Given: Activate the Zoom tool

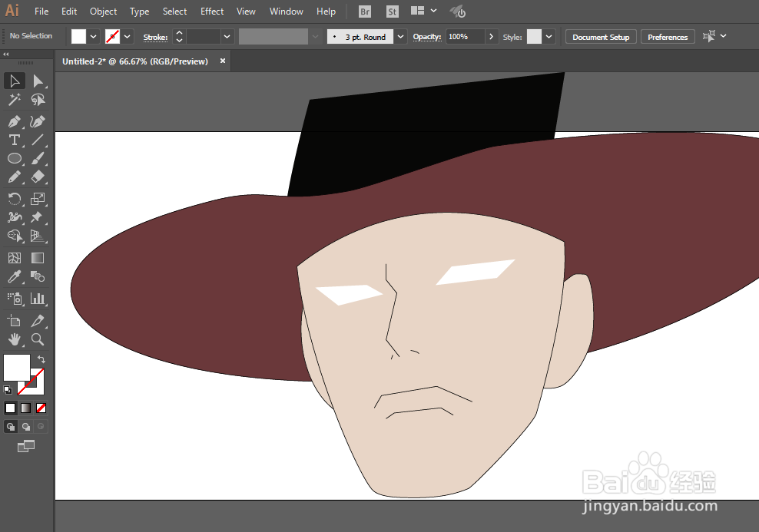Looking at the screenshot, I should 37,339.
